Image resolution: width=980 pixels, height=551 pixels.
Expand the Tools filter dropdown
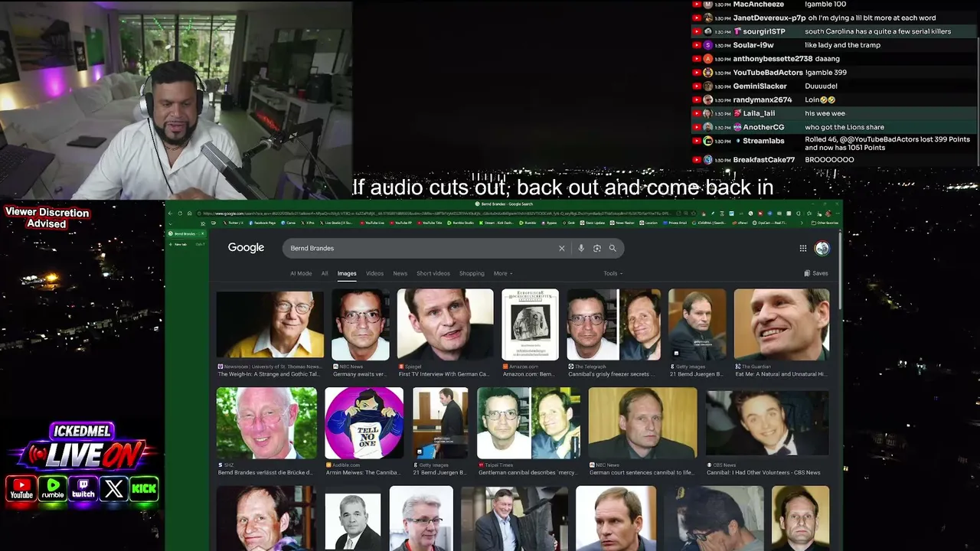coord(612,273)
